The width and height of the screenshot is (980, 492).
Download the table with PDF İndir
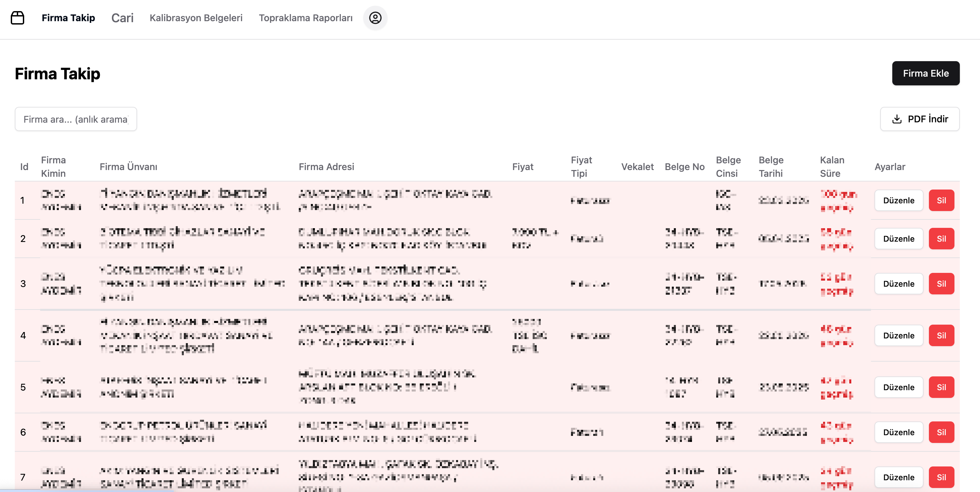pyautogui.click(x=920, y=119)
